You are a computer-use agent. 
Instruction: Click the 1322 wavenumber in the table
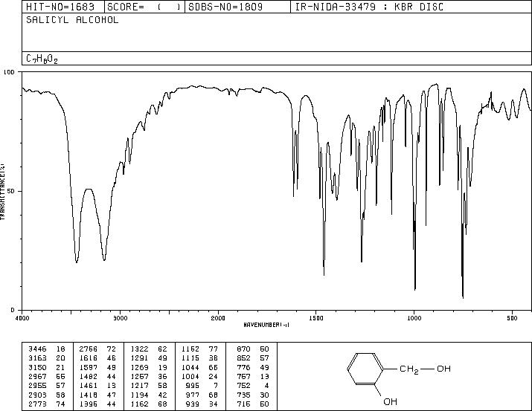pos(139,349)
